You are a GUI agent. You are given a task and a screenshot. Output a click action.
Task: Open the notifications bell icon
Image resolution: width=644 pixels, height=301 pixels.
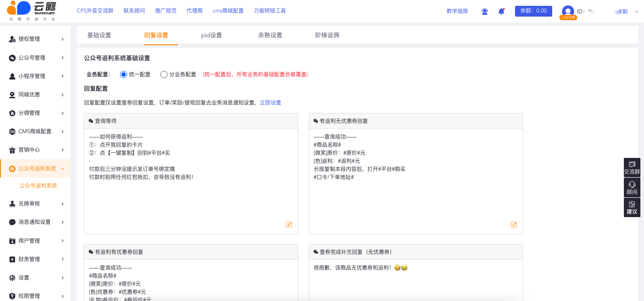coord(502,11)
